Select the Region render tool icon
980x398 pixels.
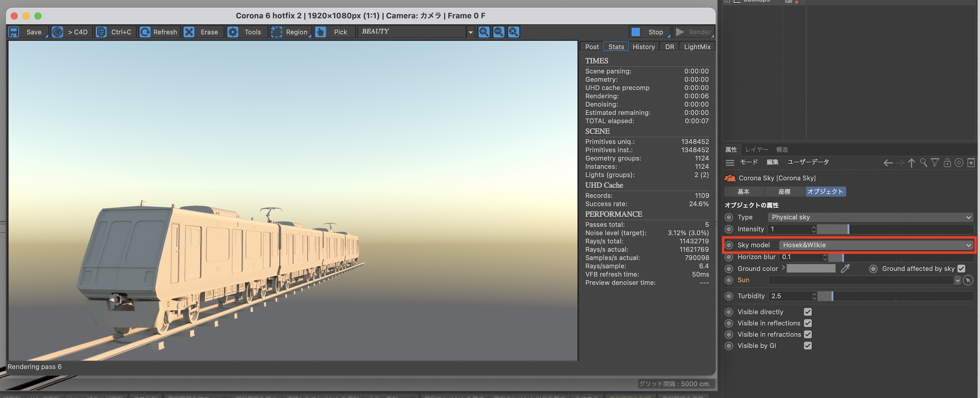[x=276, y=32]
